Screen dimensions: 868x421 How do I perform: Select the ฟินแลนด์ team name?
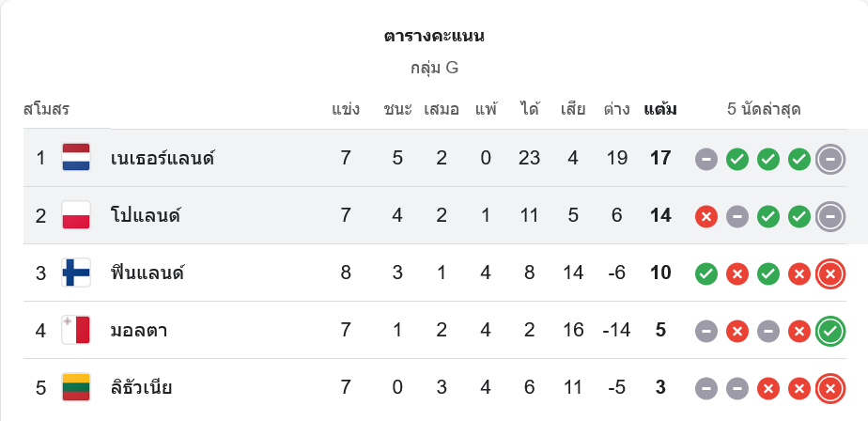point(147,273)
